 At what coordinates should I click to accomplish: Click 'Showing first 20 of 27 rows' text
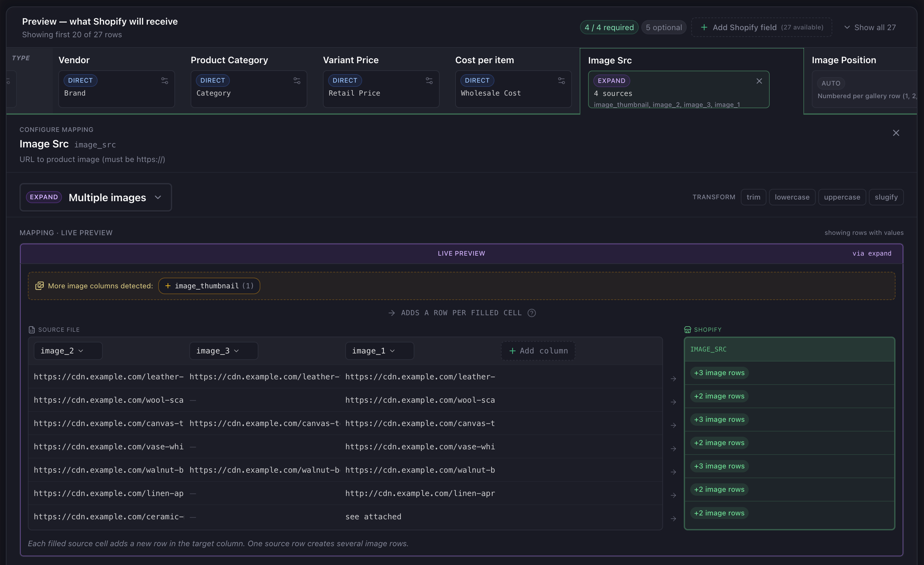[x=72, y=34]
